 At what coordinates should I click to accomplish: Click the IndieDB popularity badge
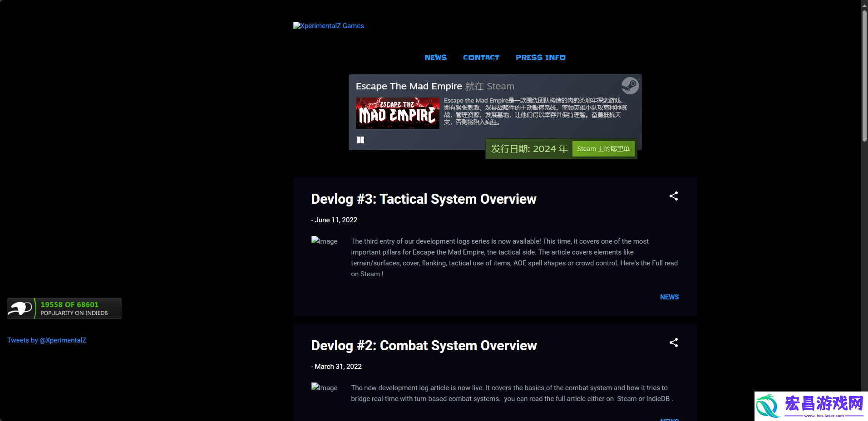point(64,308)
